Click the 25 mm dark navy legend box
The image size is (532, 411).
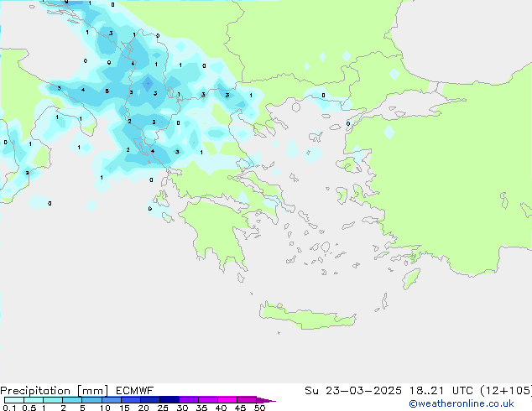pos(170,400)
